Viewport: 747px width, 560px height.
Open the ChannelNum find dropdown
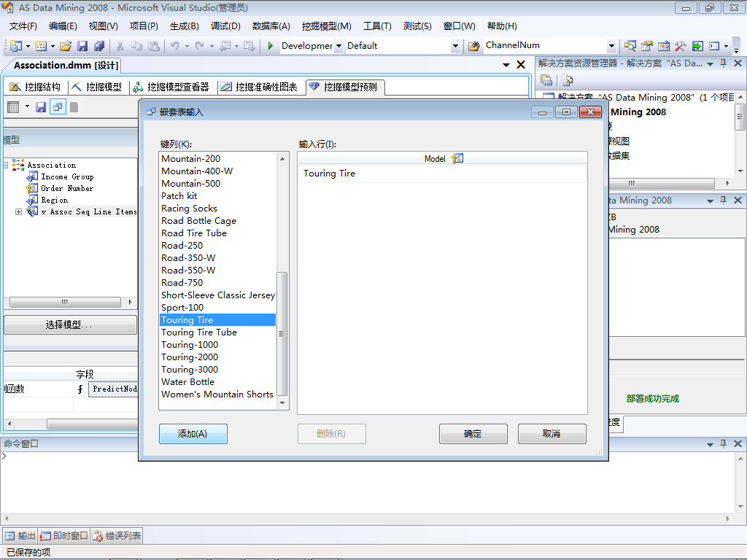(x=611, y=46)
